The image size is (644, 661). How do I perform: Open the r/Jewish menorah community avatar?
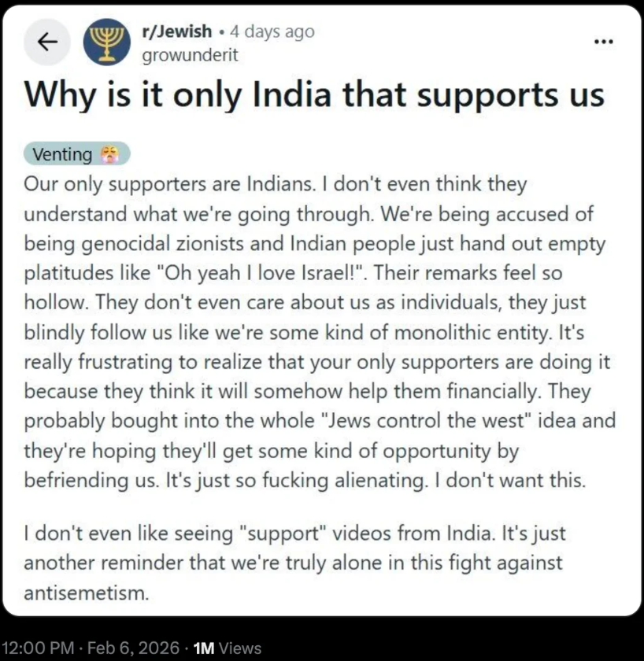coord(107,42)
